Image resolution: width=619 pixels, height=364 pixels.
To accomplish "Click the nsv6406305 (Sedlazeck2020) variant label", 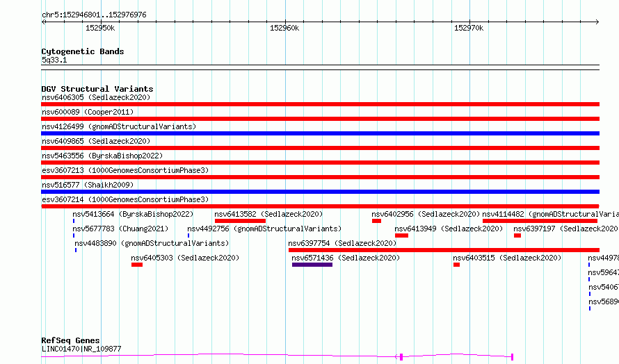I will click(x=96, y=97).
